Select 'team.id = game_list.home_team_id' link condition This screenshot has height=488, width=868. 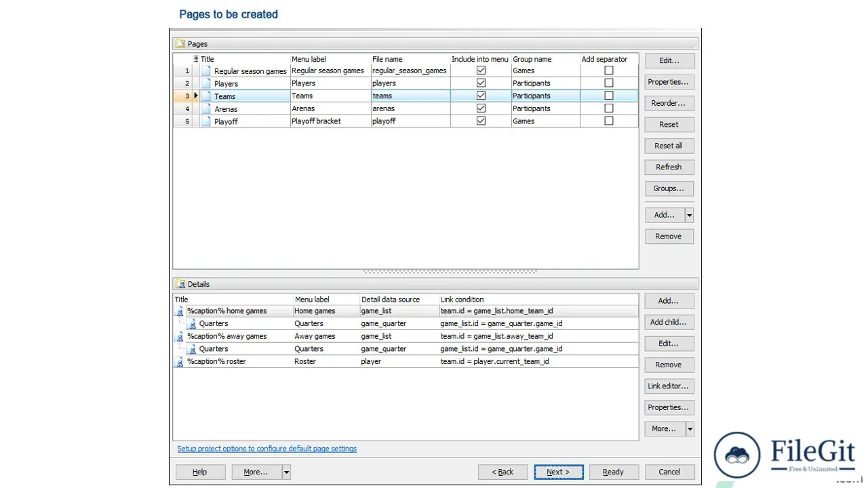(x=538, y=311)
